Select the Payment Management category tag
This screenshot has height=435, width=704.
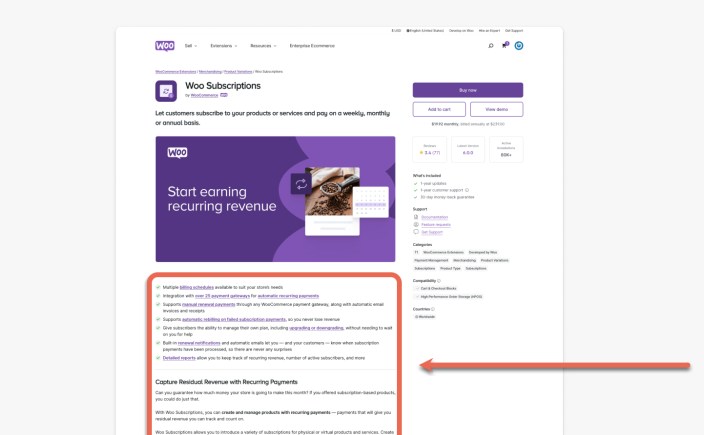(431, 260)
